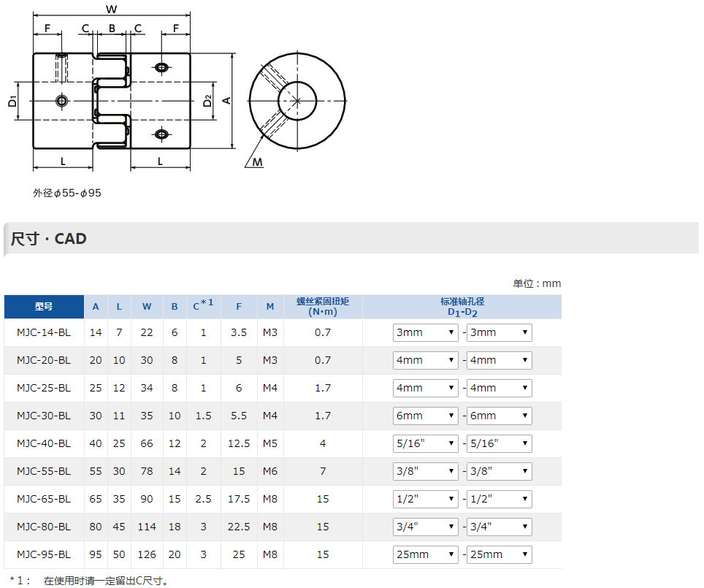Open D1 bore dropdown for MJC-14-BL

(425, 332)
